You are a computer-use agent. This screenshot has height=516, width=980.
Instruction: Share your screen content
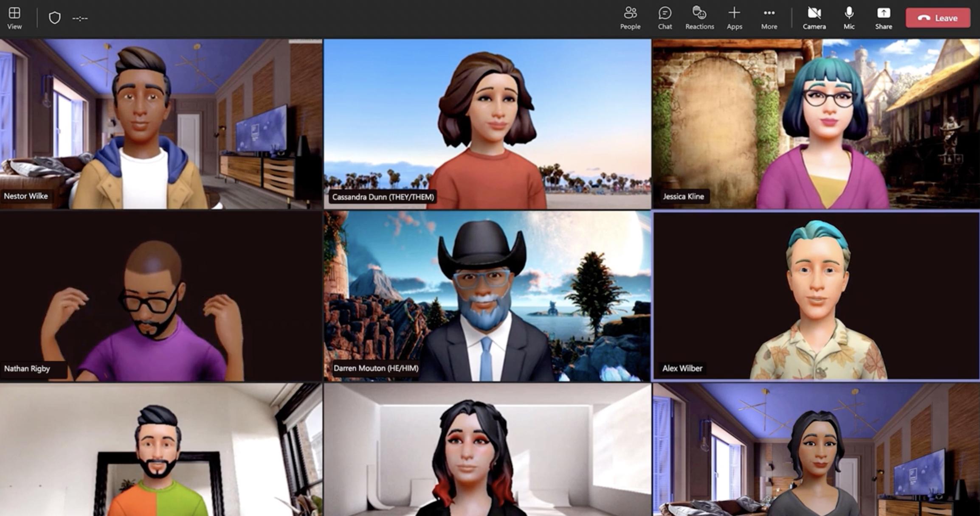(x=883, y=18)
